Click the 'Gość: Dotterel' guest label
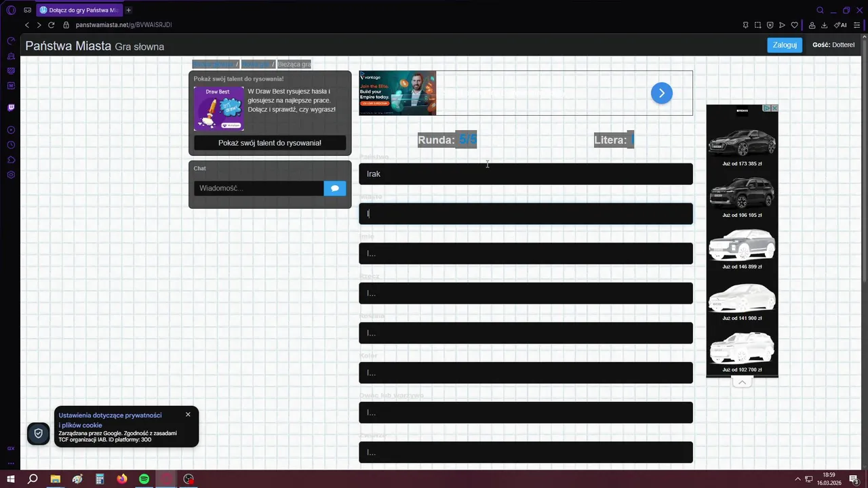The width and height of the screenshot is (868, 488). (833, 45)
